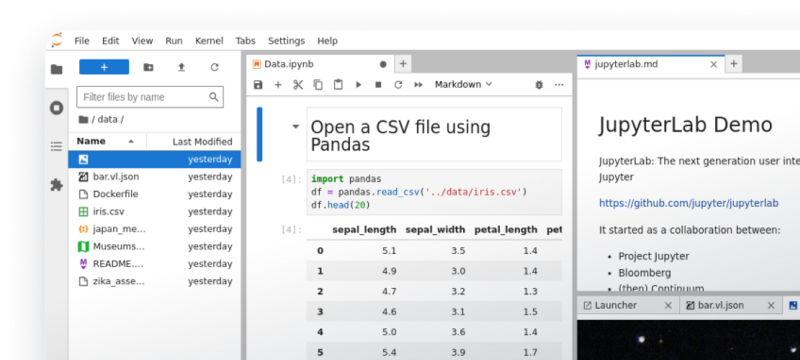
Task: Interrupt the kernel with stop icon
Action: pyautogui.click(x=378, y=85)
